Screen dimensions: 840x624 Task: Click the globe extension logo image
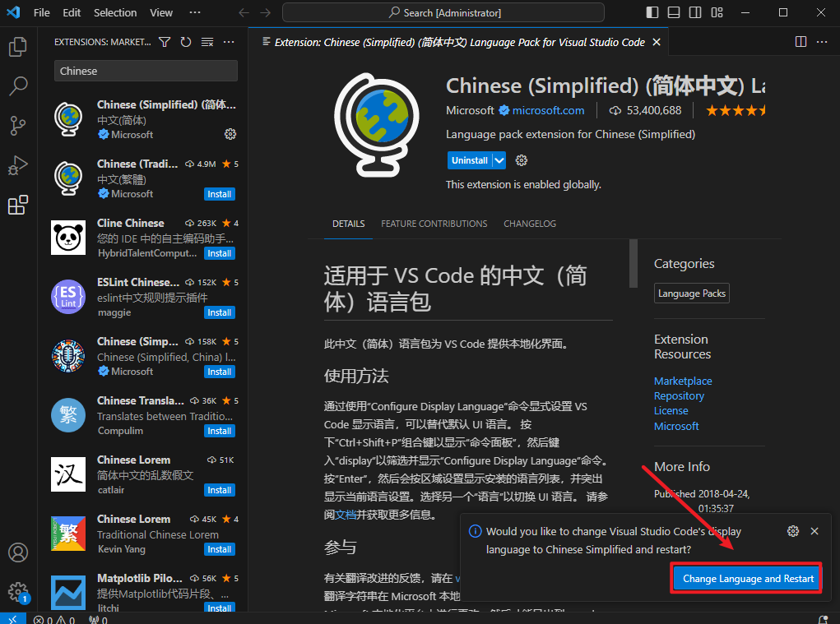point(377,125)
